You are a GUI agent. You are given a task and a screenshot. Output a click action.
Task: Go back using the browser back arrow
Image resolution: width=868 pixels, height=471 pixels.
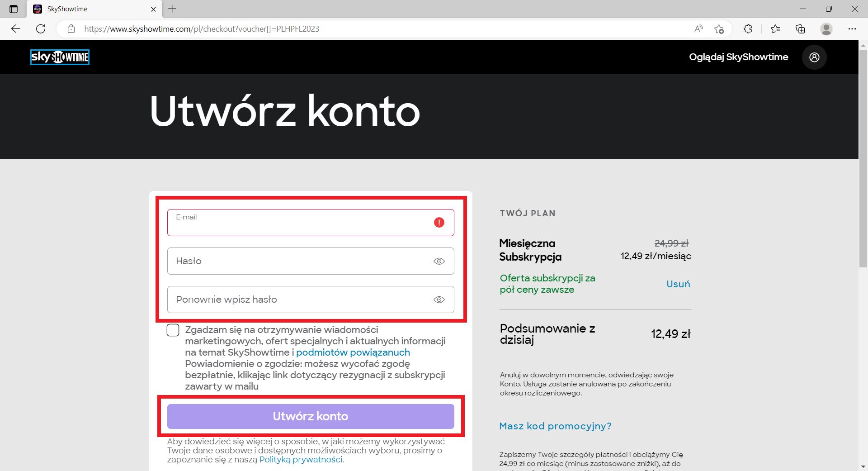[16, 29]
